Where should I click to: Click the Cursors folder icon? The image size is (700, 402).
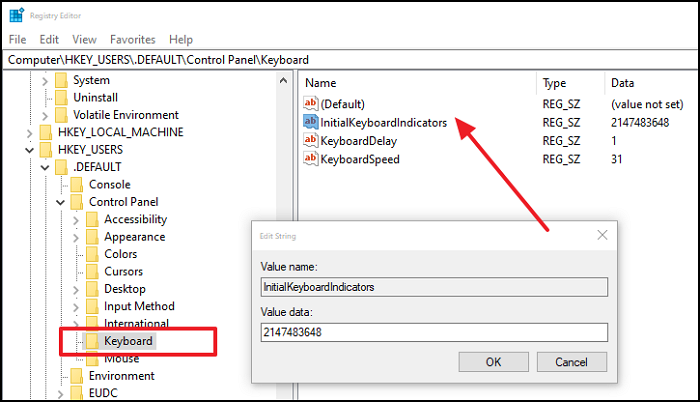(92, 272)
